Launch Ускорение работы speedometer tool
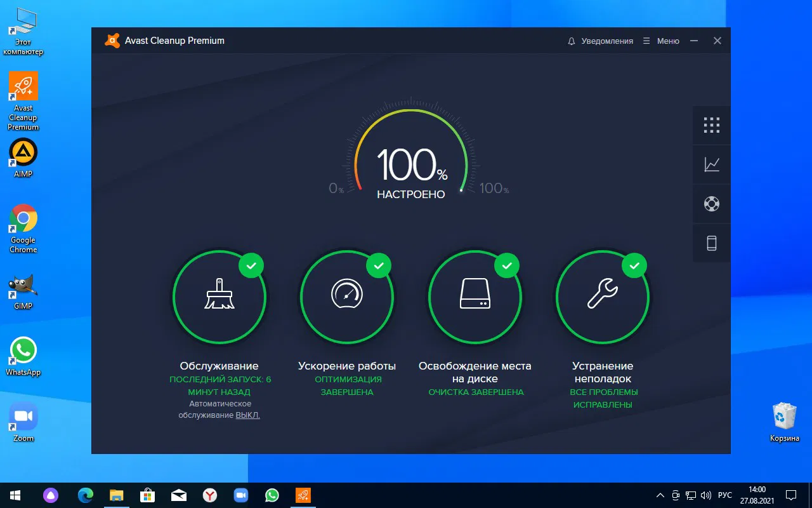The image size is (812, 508). pyautogui.click(x=347, y=297)
